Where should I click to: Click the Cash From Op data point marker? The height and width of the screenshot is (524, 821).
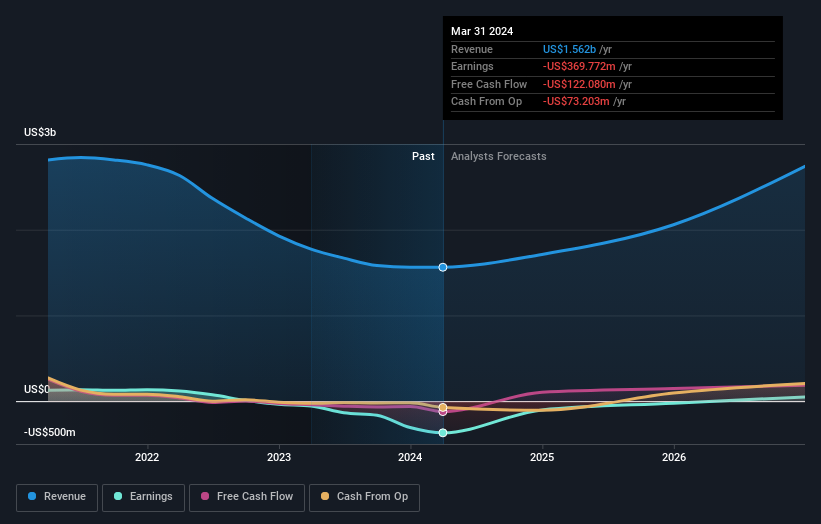click(x=443, y=407)
